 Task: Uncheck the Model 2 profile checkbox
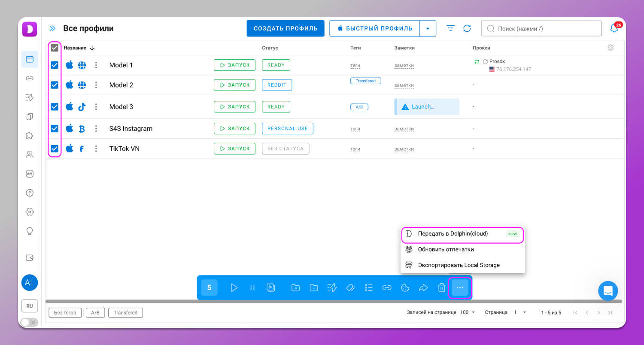coord(55,85)
